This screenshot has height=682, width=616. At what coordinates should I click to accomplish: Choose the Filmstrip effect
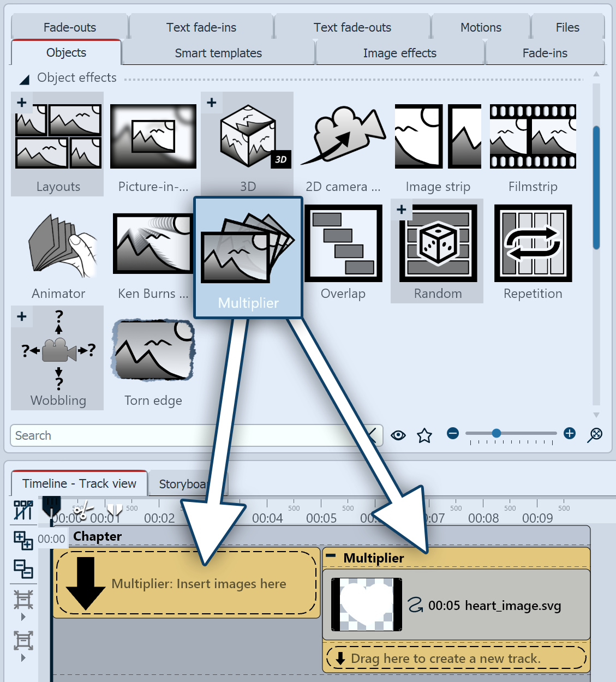click(533, 136)
